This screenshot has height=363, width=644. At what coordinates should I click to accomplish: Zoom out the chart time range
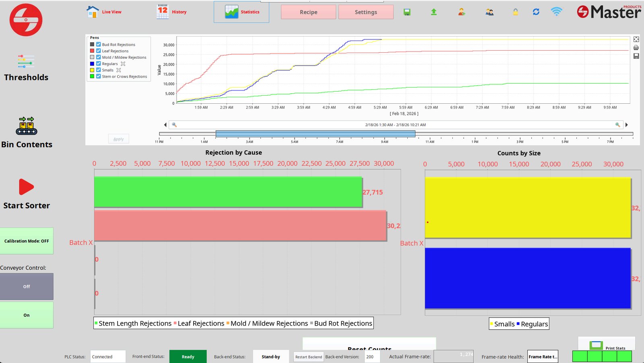(174, 125)
